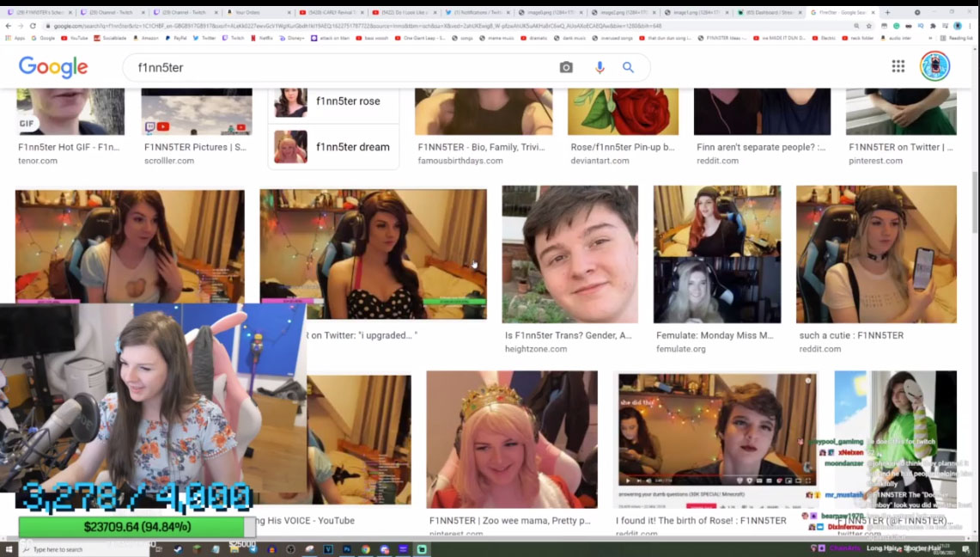Click such a cutie : F1NN5TER caption
The width and height of the screenshot is (980, 557).
851,335
